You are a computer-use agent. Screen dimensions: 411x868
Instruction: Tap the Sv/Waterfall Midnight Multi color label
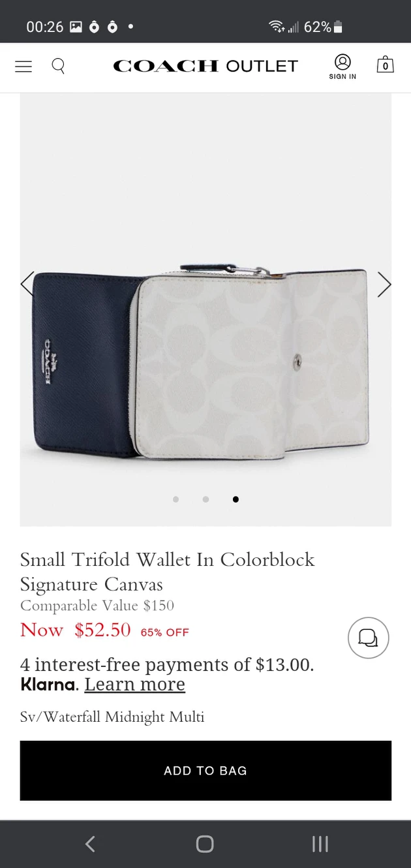pos(112,717)
